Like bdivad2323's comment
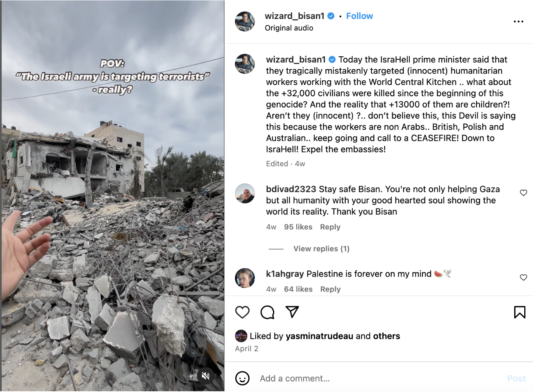 click(x=523, y=193)
